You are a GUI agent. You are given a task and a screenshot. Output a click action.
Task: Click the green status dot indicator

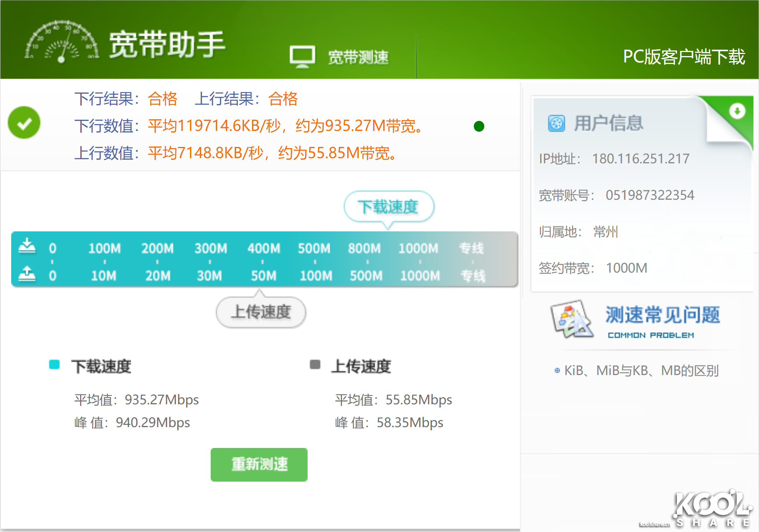point(479,126)
